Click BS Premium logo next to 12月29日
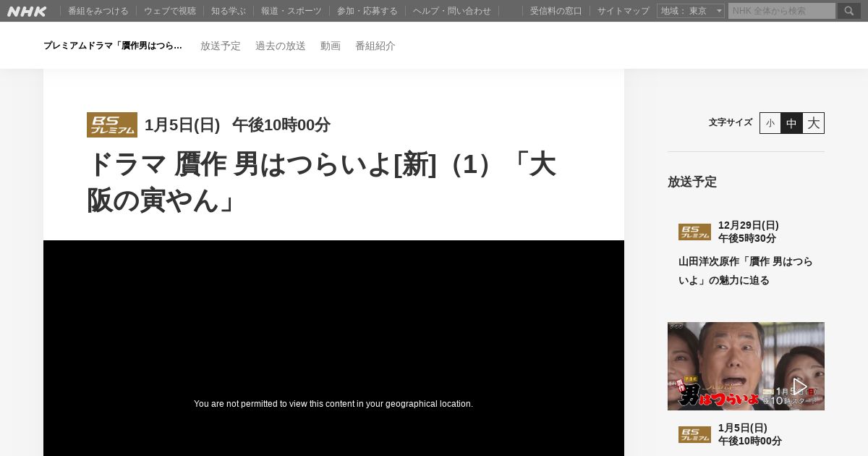Image resolution: width=868 pixels, height=456 pixels. (x=694, y=232)
